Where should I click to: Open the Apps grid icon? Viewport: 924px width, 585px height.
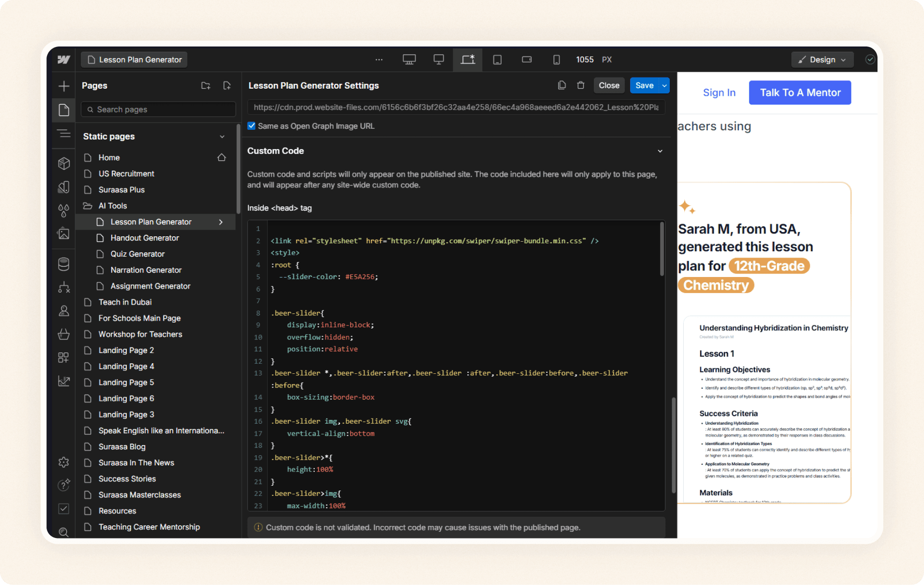tap(63, 357)
